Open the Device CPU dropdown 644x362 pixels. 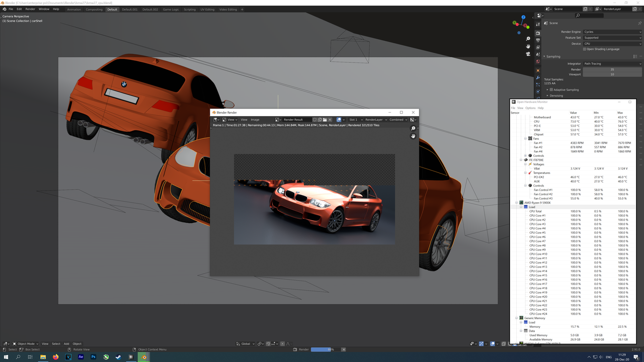click(x=612, y=44)
